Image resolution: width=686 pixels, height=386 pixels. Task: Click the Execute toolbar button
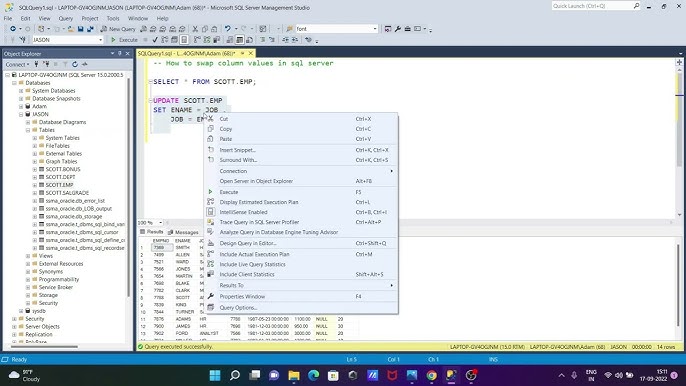click(x=124, y=40)
